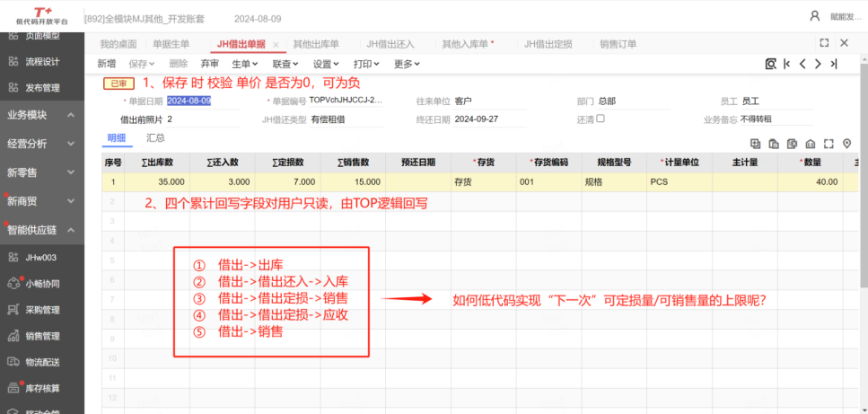
Task: Switch to the JH借出定损 tab
Action: click(548, 44)
